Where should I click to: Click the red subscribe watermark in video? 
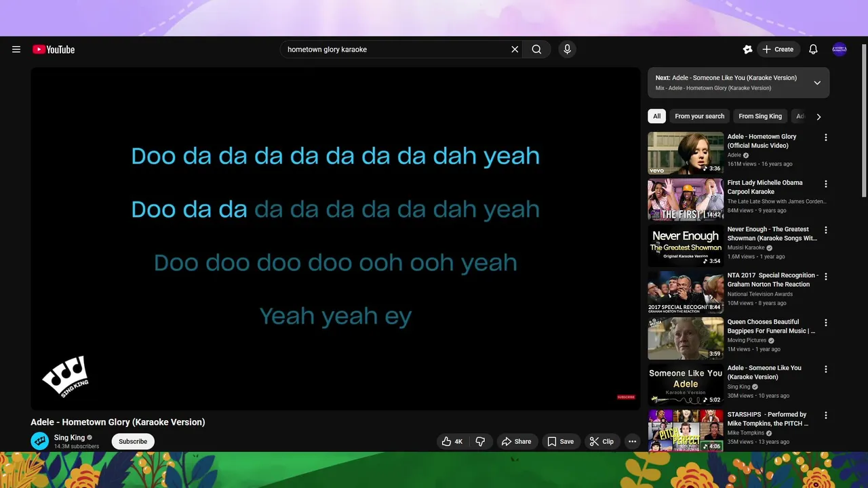pos(626,397)
